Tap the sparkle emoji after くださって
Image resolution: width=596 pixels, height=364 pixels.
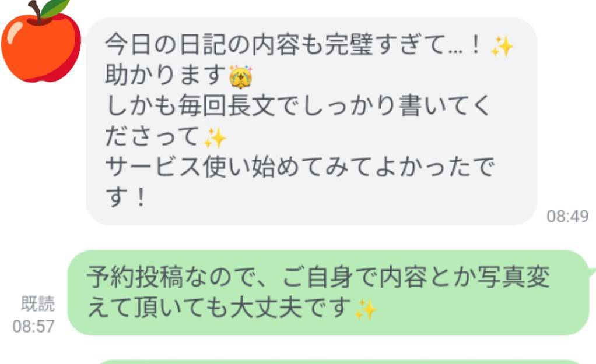click(215, 138)
